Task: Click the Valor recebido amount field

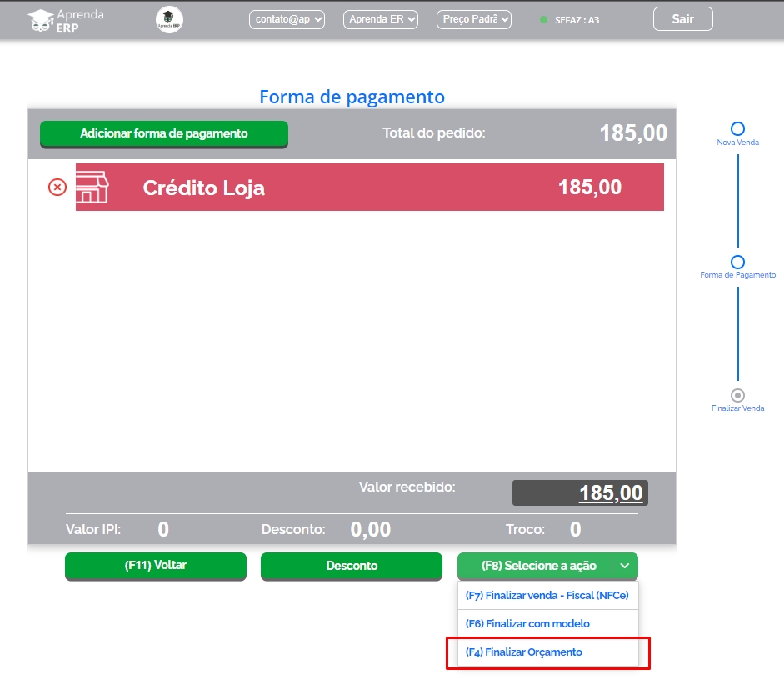Action: pos(580,493)
